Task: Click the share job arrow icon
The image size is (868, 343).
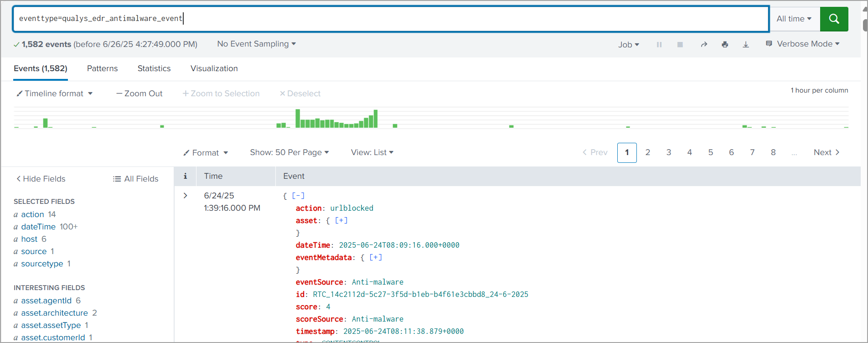Action: coord(704,45)
